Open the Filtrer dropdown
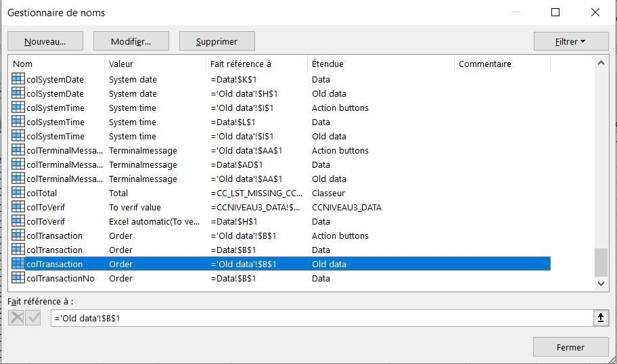The height and width of the screenshot is (364, 617). [x=571, y=41]
